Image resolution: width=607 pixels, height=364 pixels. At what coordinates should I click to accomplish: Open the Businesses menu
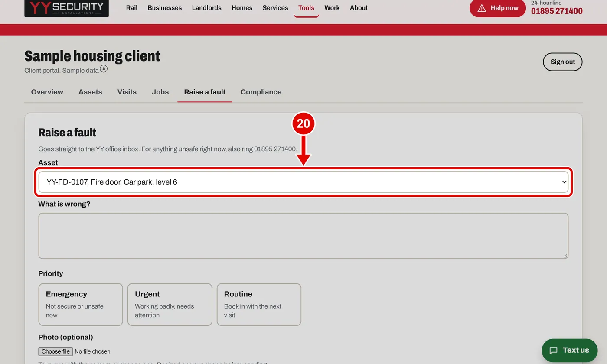tap(165, 8)
